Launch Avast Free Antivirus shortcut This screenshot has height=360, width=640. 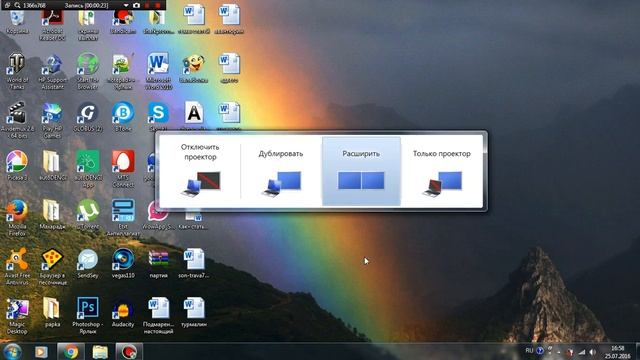point(17,267)
